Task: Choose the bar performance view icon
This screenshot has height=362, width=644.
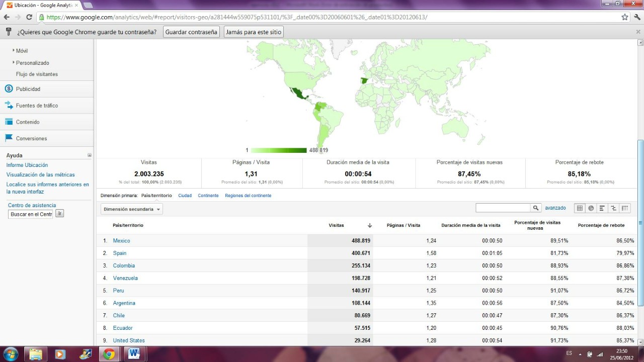Action: [x=602, y=208]
